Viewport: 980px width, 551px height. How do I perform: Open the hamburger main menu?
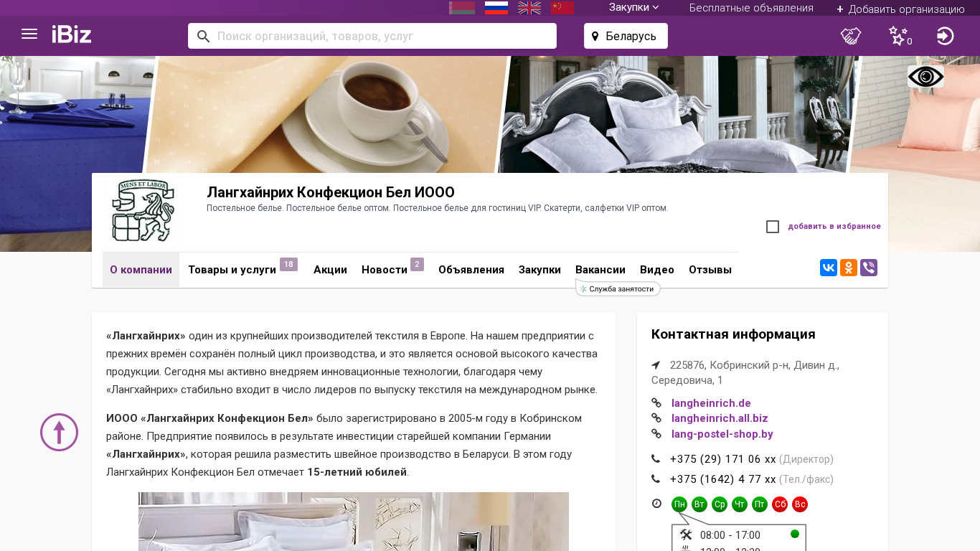tap(29, 34)
